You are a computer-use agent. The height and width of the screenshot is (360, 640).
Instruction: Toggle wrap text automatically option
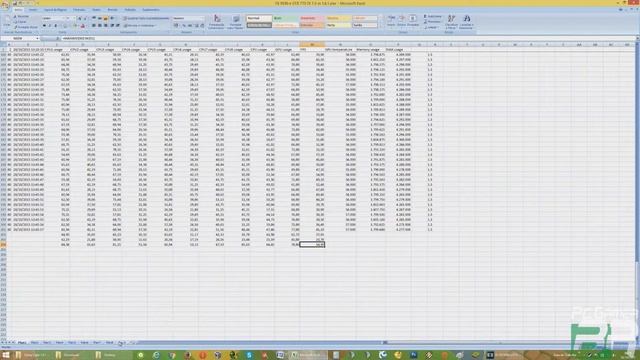146,18
